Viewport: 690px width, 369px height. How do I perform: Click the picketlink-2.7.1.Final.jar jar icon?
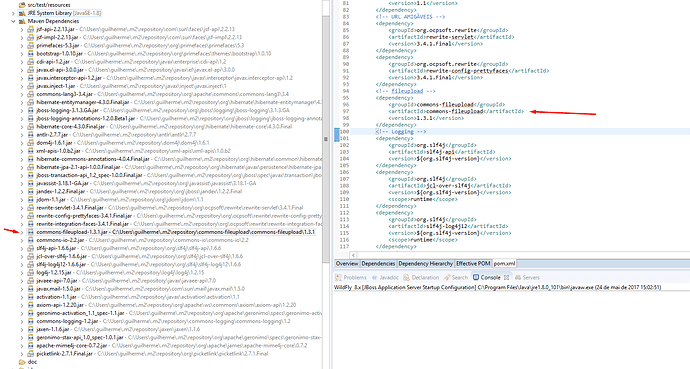[x=30, y=354]
